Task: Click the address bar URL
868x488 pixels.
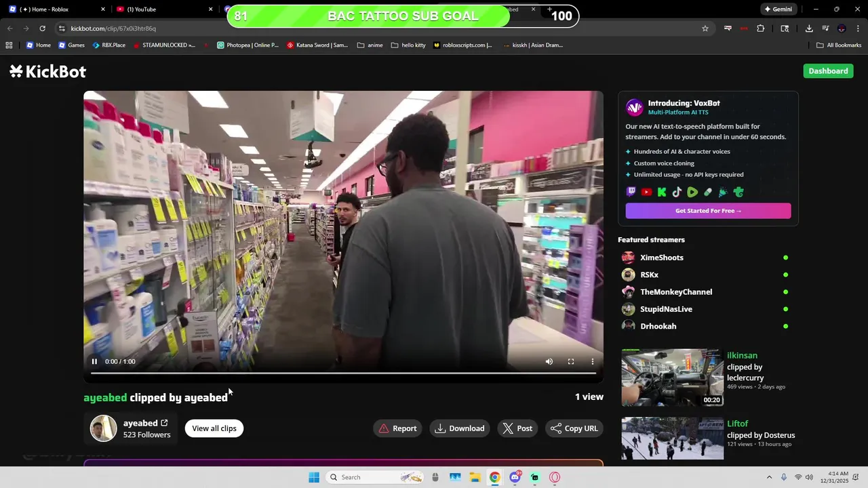Action: pos(113,28)
